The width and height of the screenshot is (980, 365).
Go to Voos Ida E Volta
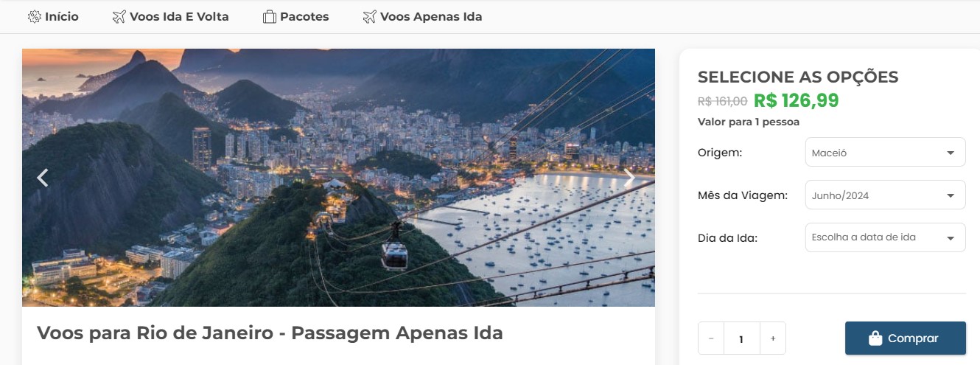tap(179, 16)
